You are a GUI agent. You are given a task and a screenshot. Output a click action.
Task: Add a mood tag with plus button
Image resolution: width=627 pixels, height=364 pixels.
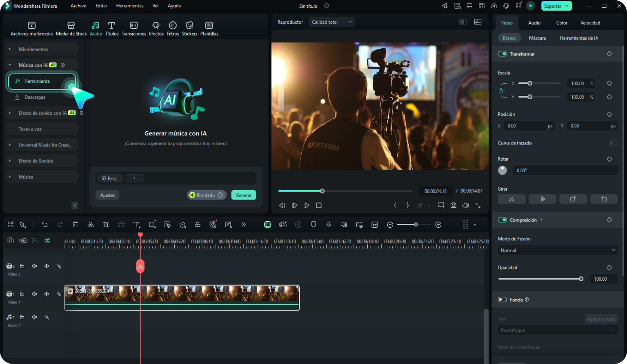[x=135, y=178]
